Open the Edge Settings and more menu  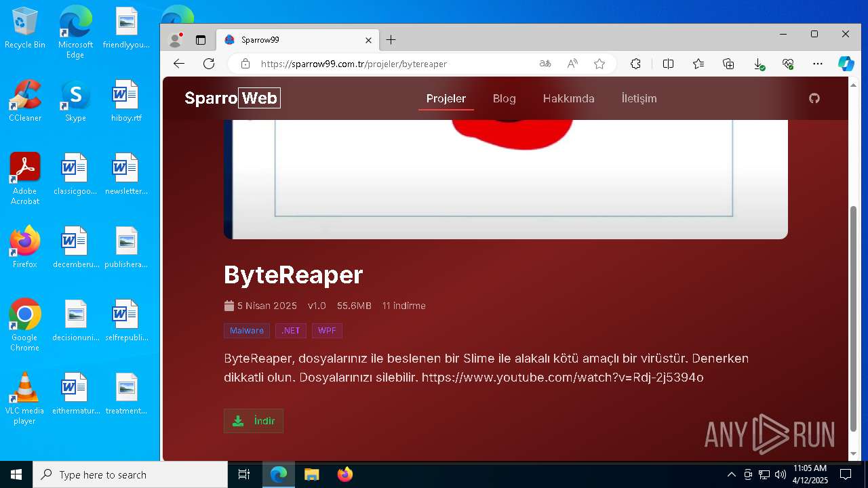(818, 64)
